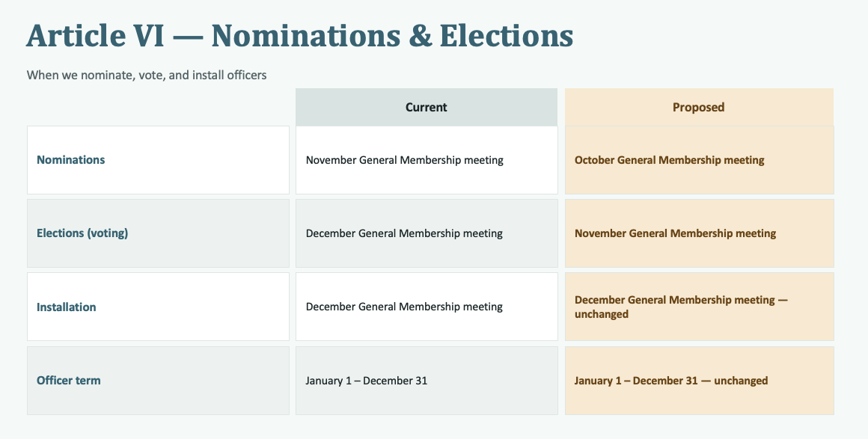
Task: Click proposed Officer term cell marked unchanged
Action: tap(699, 381)
